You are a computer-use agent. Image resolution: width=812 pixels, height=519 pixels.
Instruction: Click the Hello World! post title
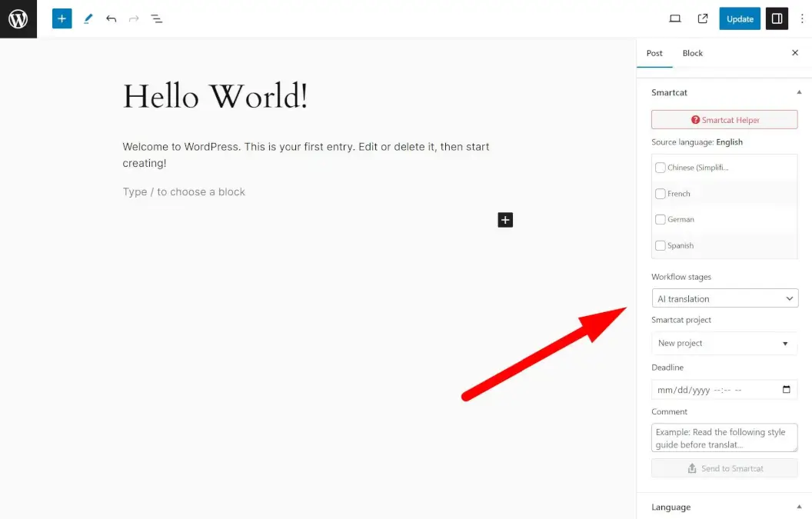(215, 96)
